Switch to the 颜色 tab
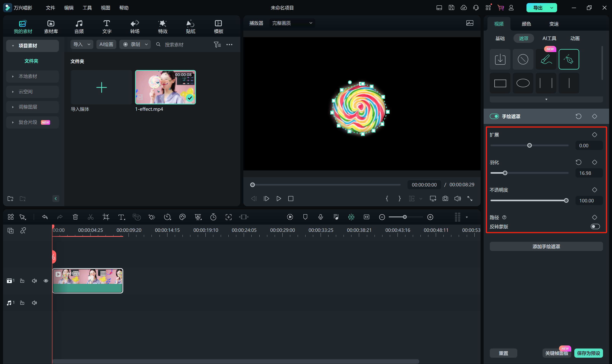This screenshot has height=364, width=612. [526, 24]
